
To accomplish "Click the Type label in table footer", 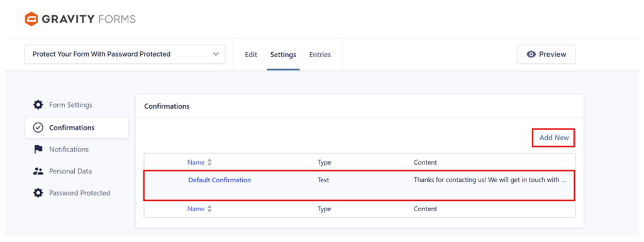I will (x=324, y=209).
